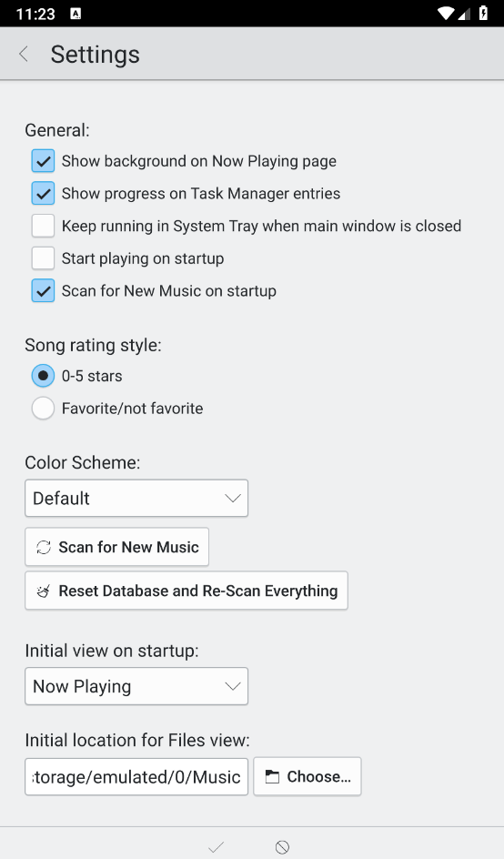The width and height of the screenshot is (504, 859).
Task: Select Favorite/not favorite rating style
Action: point(43,409)
